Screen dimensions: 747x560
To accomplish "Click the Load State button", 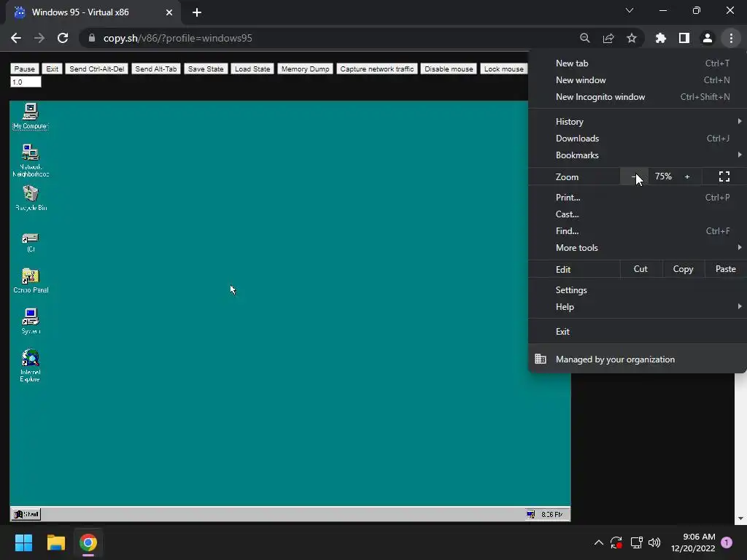I will (252, 69).
